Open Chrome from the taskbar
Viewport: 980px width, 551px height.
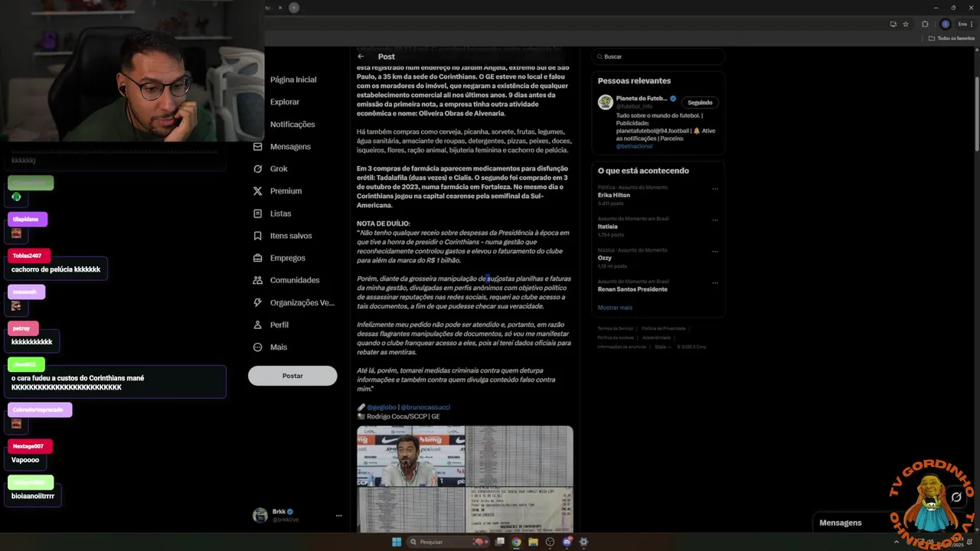(517, 542)
